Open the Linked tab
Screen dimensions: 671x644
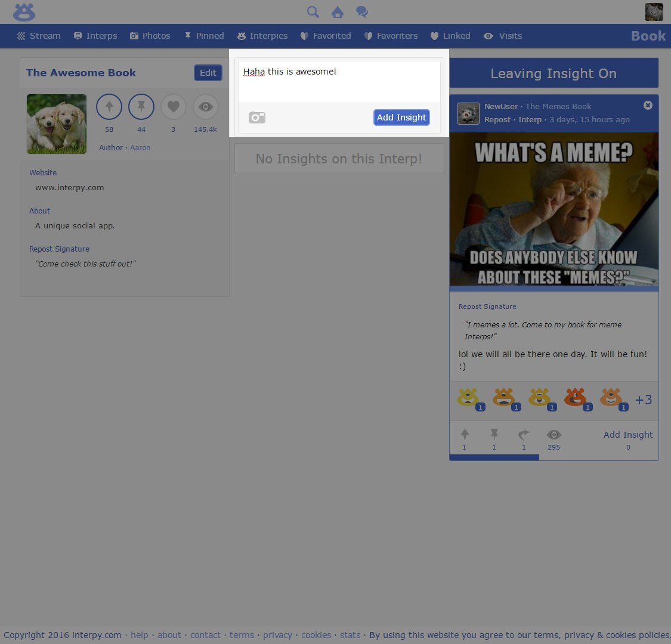[x=450, y=36]
